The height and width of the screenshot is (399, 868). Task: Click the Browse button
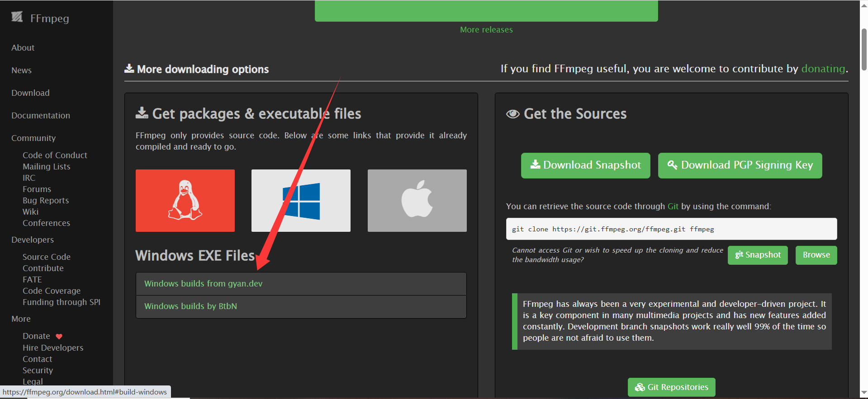816,255
